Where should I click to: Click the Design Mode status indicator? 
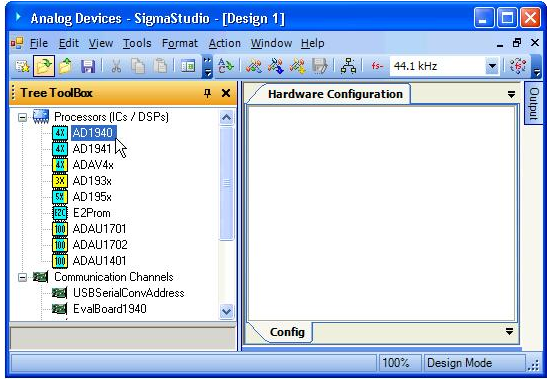[x=475, y=363]
